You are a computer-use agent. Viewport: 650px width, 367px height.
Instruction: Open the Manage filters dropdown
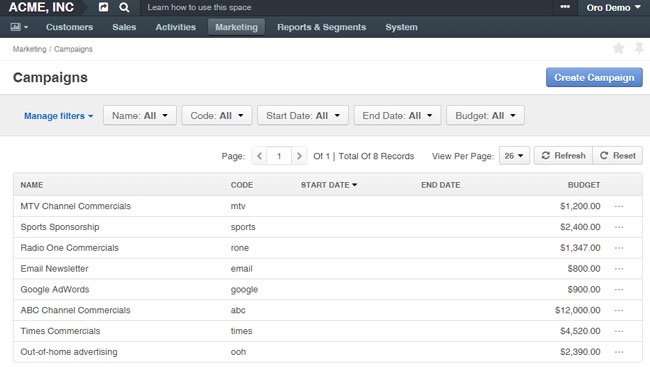coord(58,116)
